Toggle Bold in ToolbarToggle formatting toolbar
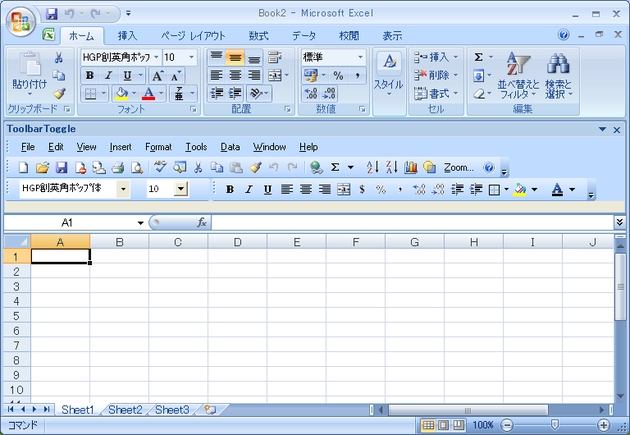The height and width of the screenshot is (435, 630). 230,189
